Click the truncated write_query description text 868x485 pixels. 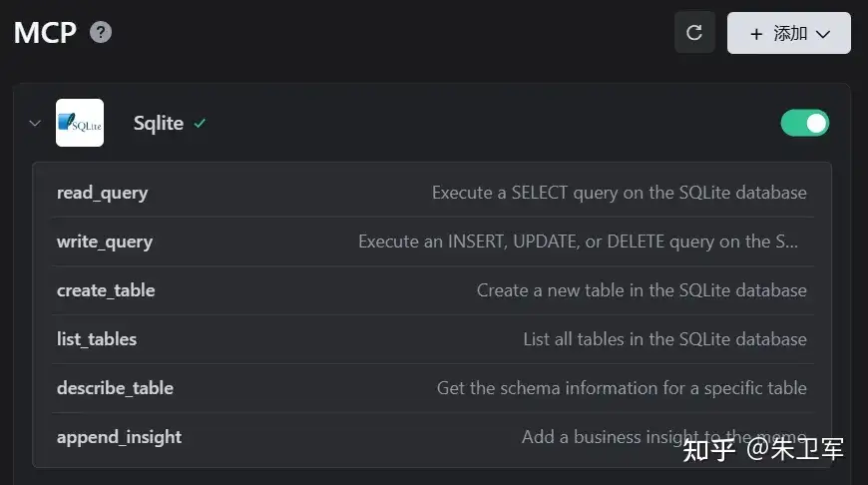pyautogui.click(x=578, y=242)
